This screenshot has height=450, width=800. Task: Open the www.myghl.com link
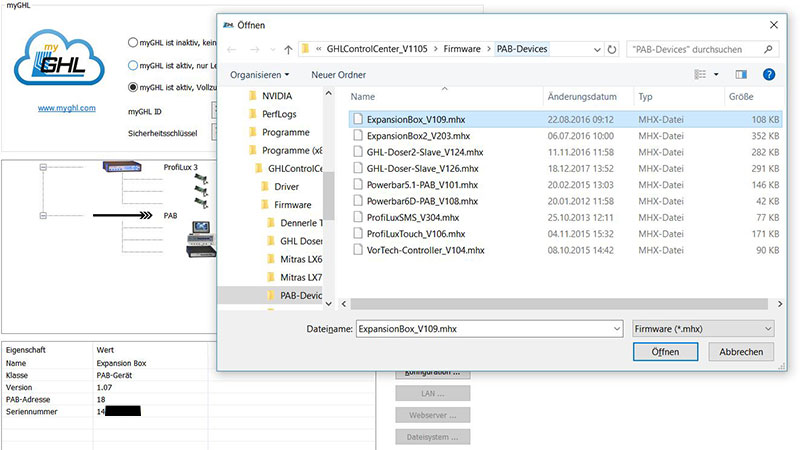point(66,108)
